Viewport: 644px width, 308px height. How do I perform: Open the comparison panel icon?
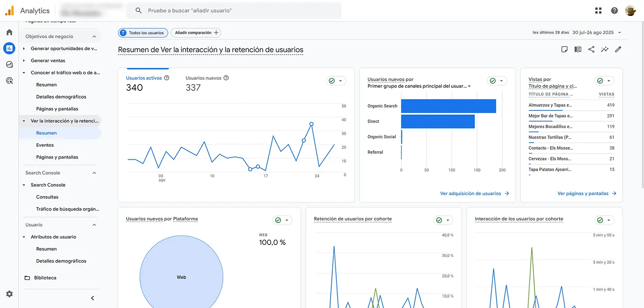coord(577,49)
